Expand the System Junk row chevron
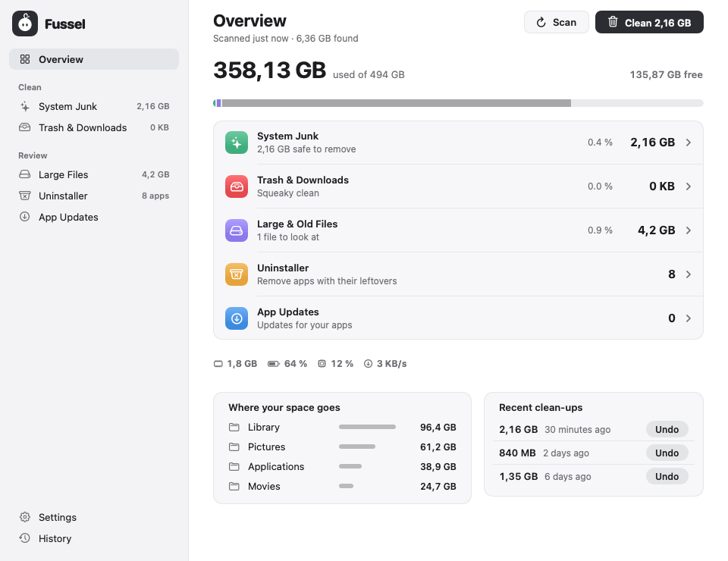The image size is (728, 561). click(x=689, y=143)
